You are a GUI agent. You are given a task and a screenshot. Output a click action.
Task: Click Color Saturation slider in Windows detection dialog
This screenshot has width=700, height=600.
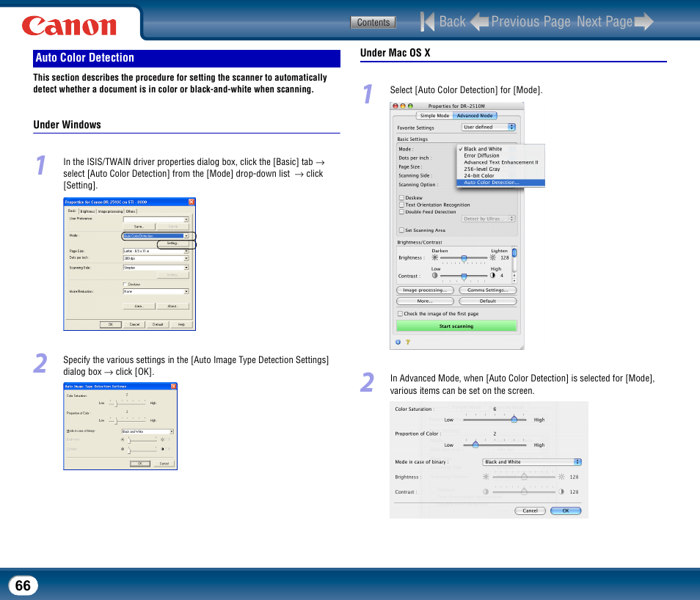click(128, 403)
